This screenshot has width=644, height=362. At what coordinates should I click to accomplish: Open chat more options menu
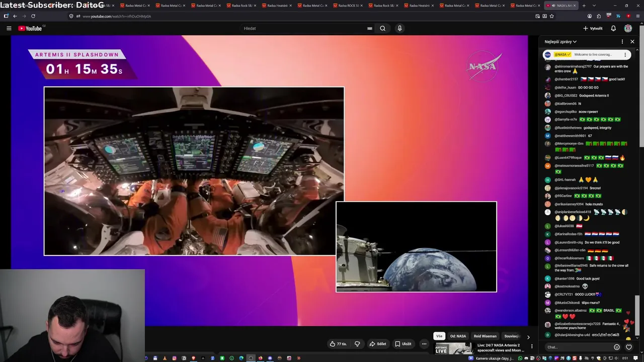tap(622, 42)
